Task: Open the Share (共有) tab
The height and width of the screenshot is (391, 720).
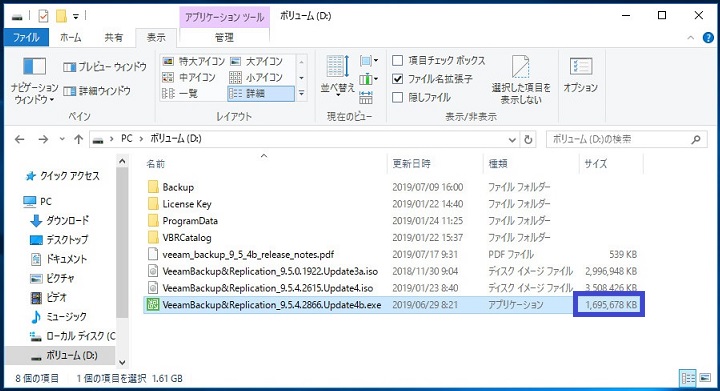Action: (113, 38)
